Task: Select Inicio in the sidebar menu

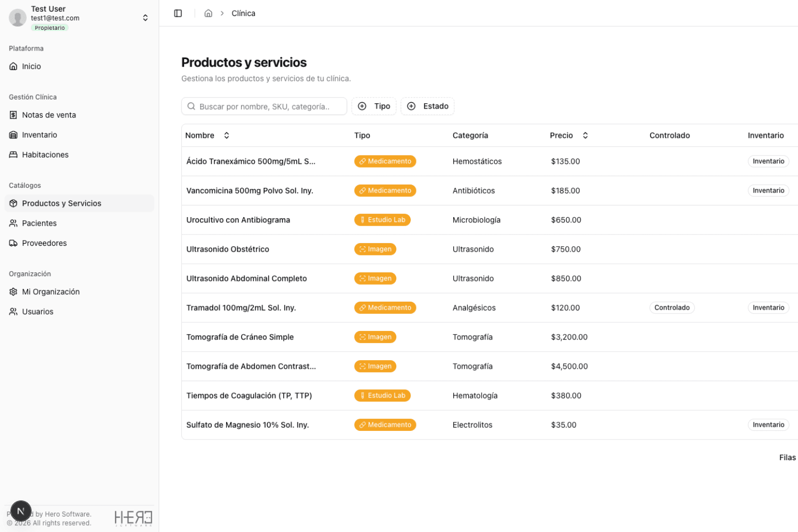Action: point(31,66)
